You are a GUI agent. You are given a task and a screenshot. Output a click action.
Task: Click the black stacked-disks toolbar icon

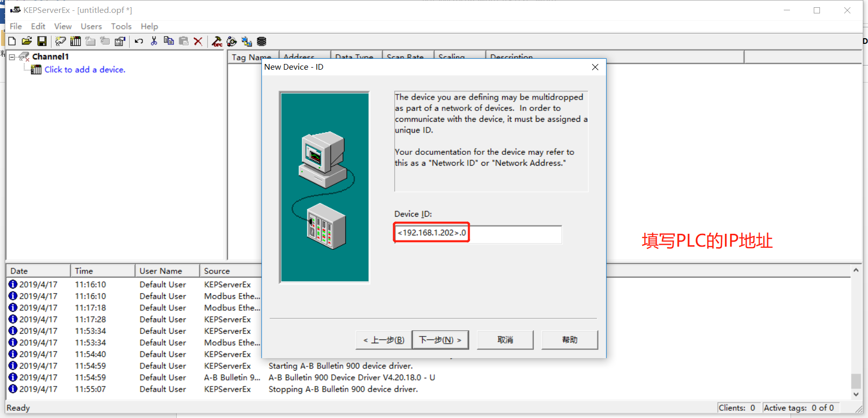coord(261,41)
